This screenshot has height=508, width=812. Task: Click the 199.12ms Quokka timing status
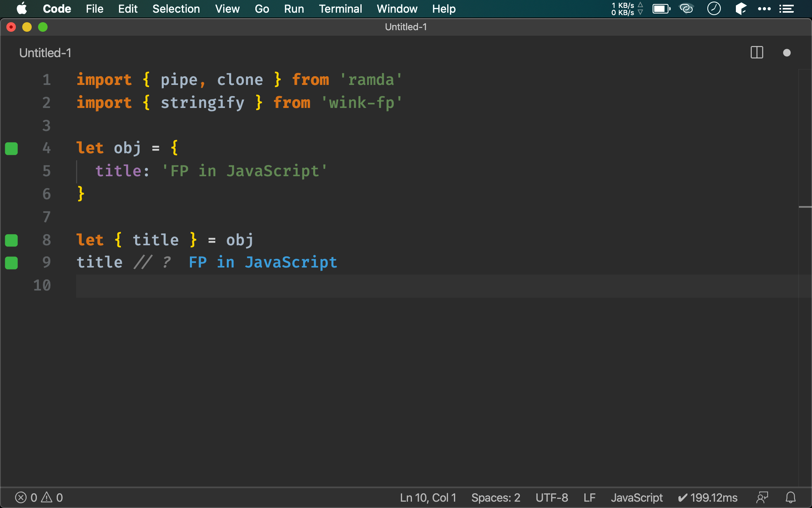[x=708, y=497]
